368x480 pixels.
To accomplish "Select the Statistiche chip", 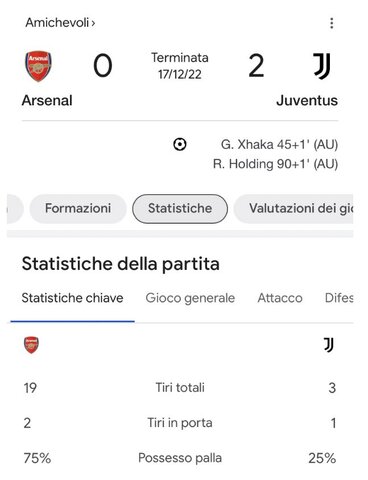I will [180, 208].
